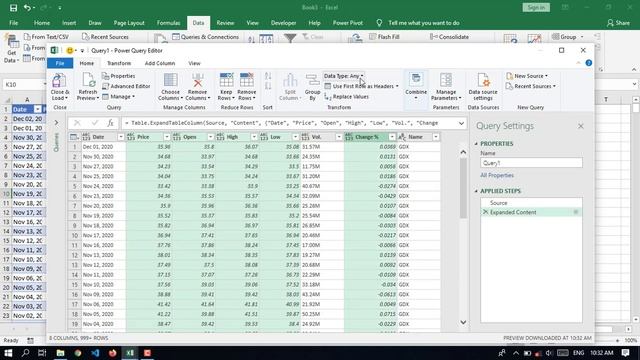Open Windows Start menu
640x360 pixels.
(x=8, y=353)
